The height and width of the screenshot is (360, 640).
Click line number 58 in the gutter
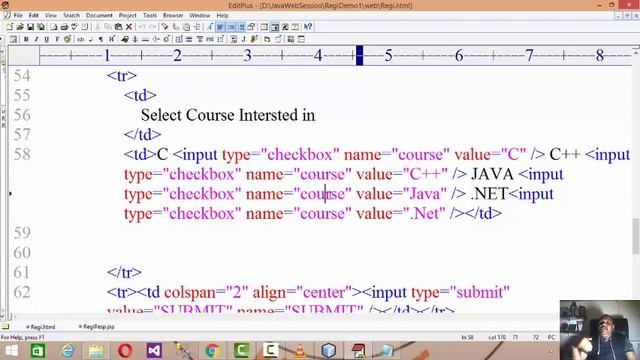[x=22, y=154]
